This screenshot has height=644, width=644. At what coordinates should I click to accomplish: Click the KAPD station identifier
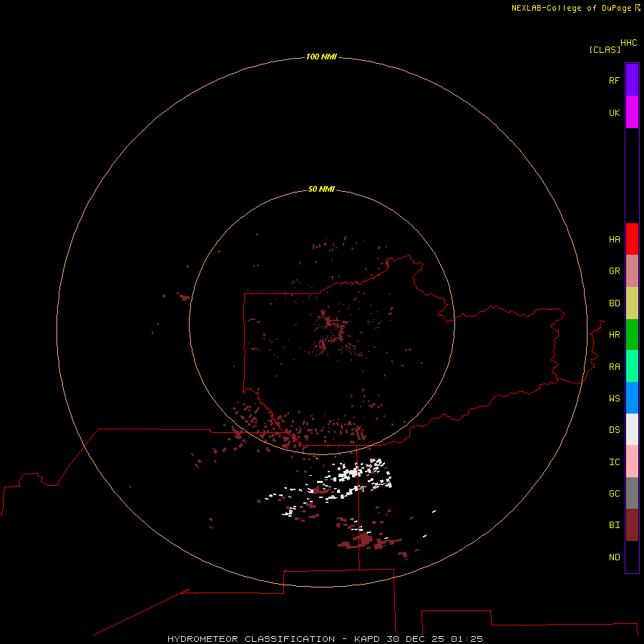click(x=368, y=639)
